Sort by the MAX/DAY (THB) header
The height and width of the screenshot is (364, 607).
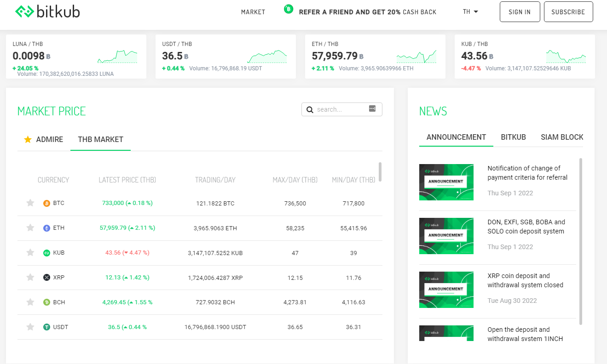295,180
